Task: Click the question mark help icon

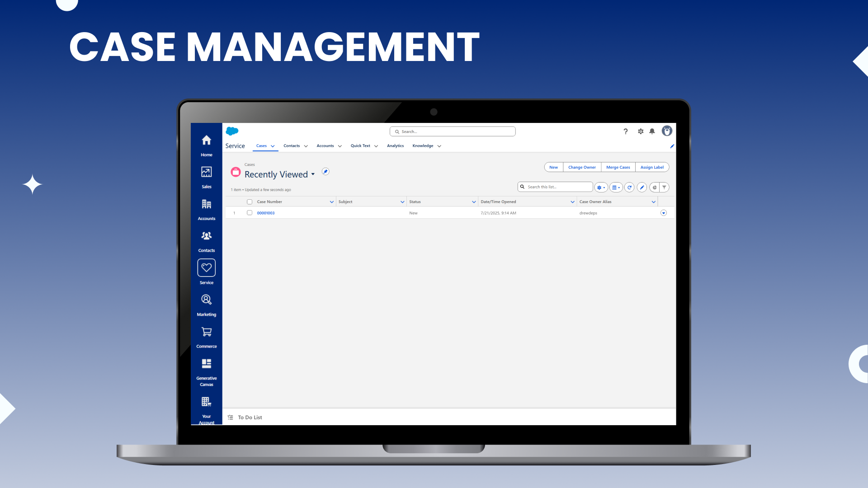Action: 626,131
